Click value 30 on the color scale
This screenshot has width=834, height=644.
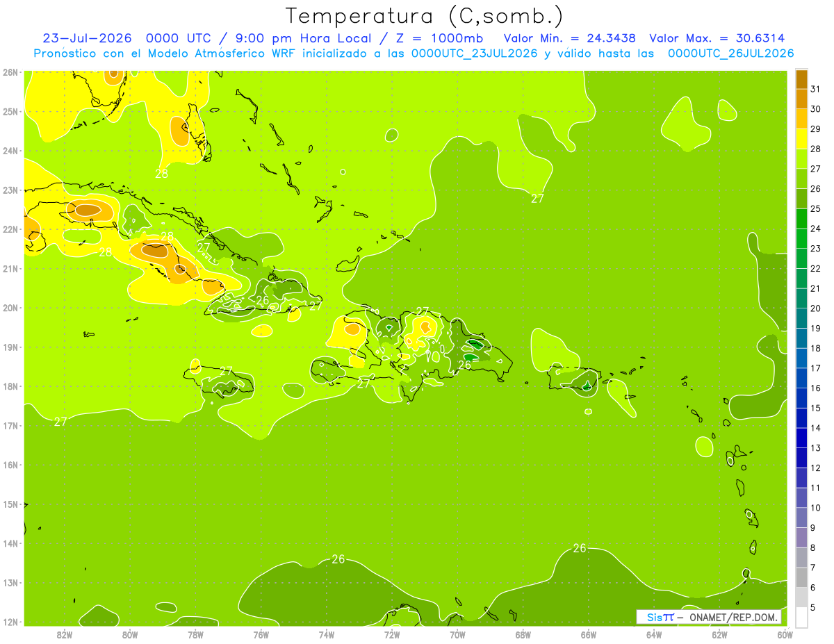(815, 109)
